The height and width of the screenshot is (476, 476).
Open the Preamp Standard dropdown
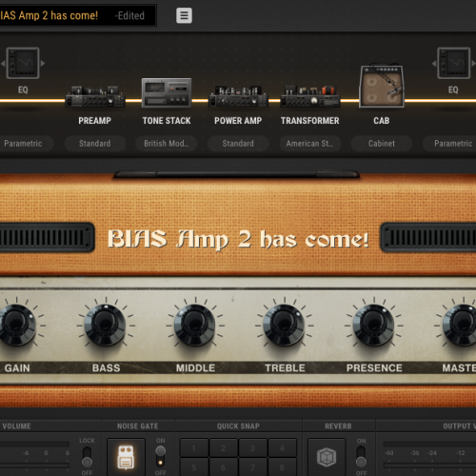coord(95,144)
